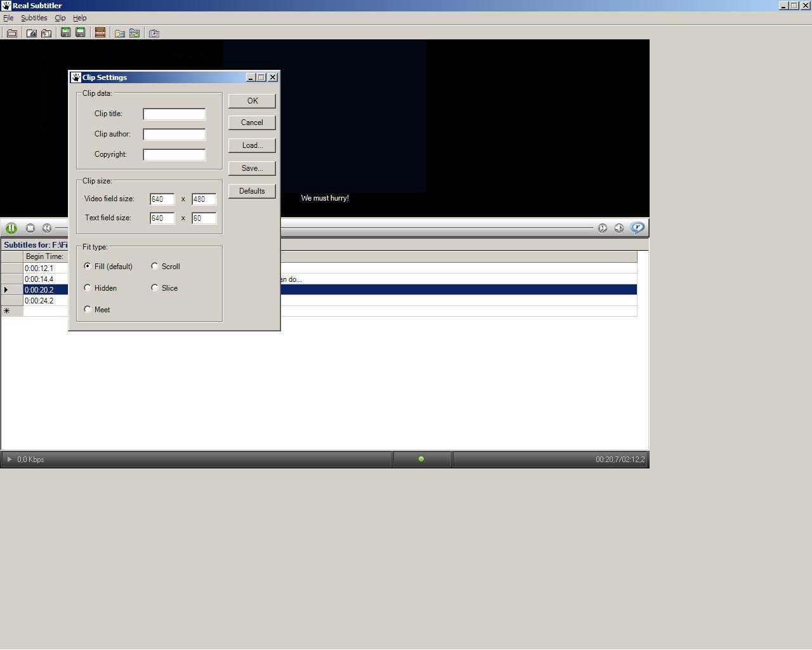Open the File menu
This screenshot has width=812, height=650.
pos(8,18)
